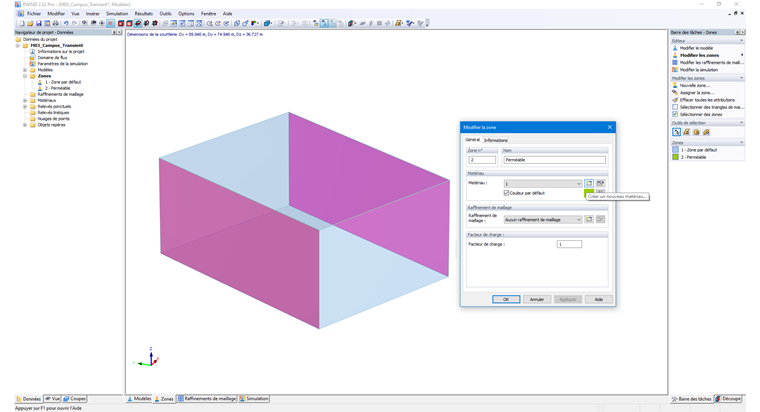Click the Facteur de charge input field
This screenshot has height=412, width=760.
569,244
